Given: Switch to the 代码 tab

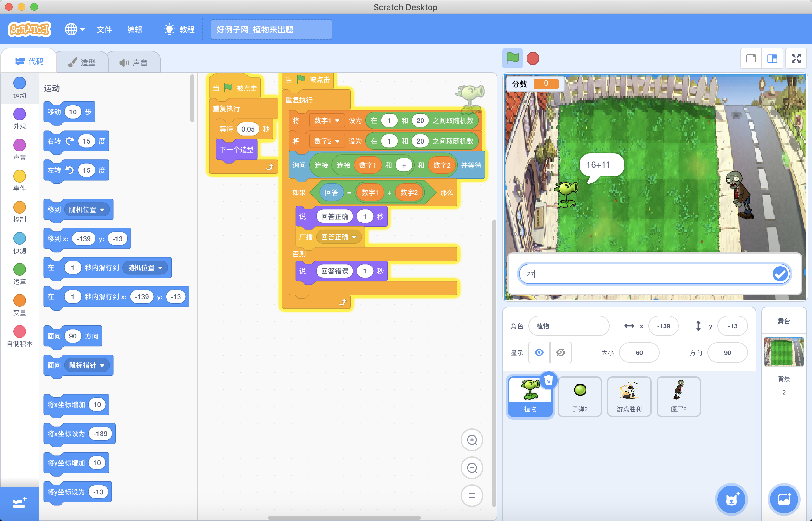Looking at the screenshot, I should coord(29,61).
